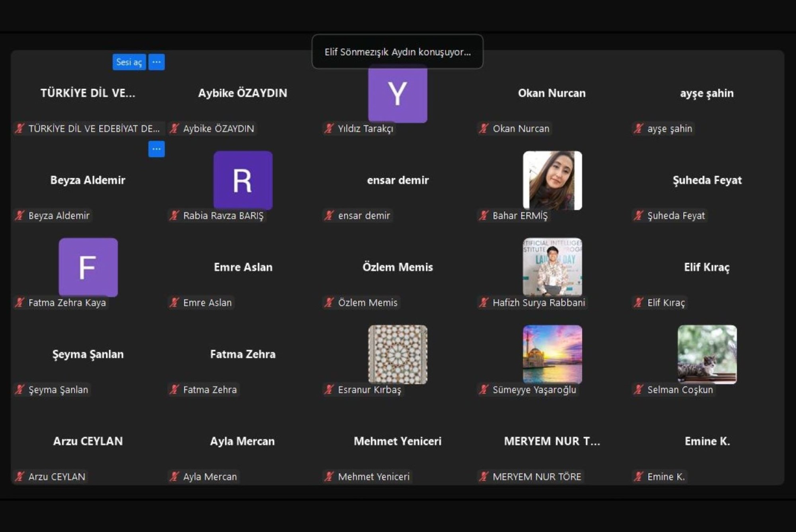Click the muted microphone icon by ayşe şahin

click(639, 128)
